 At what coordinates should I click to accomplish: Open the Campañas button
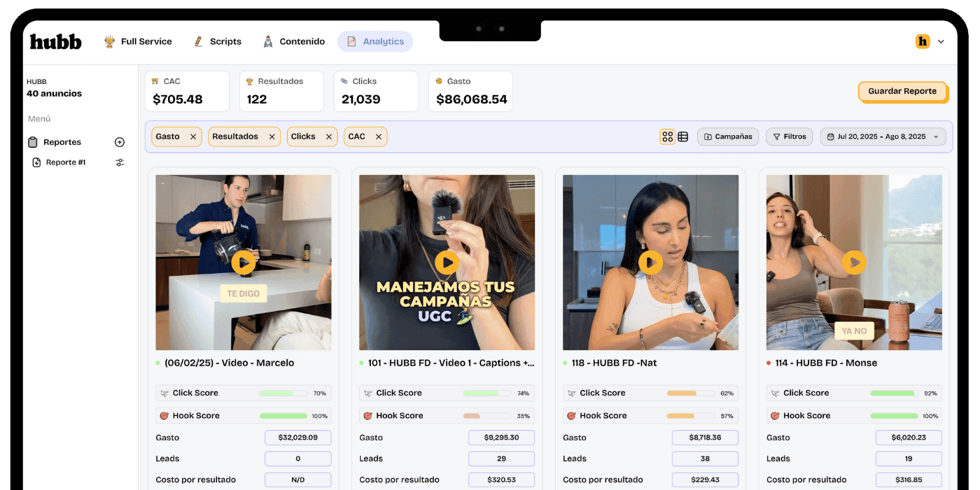coord(728,136)
